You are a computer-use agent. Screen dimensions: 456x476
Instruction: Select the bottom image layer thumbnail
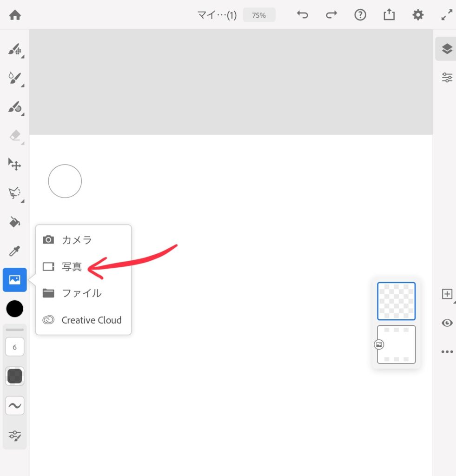point(397,344)
